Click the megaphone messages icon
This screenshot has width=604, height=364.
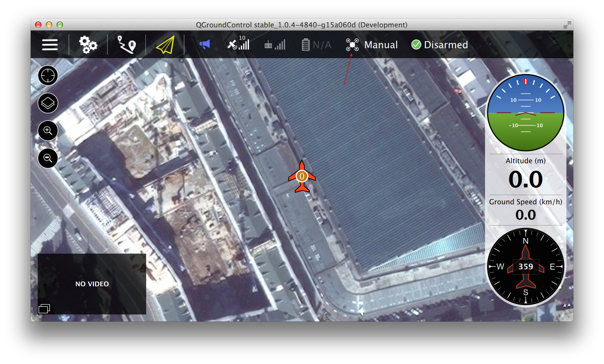click(x=205, y=45)
